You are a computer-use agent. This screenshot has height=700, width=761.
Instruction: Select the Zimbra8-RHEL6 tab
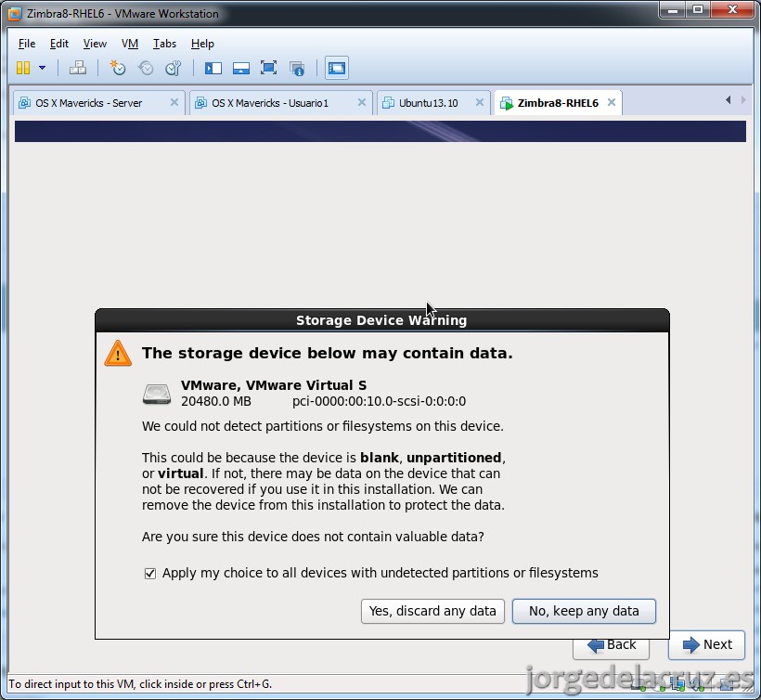click(558, 103)
